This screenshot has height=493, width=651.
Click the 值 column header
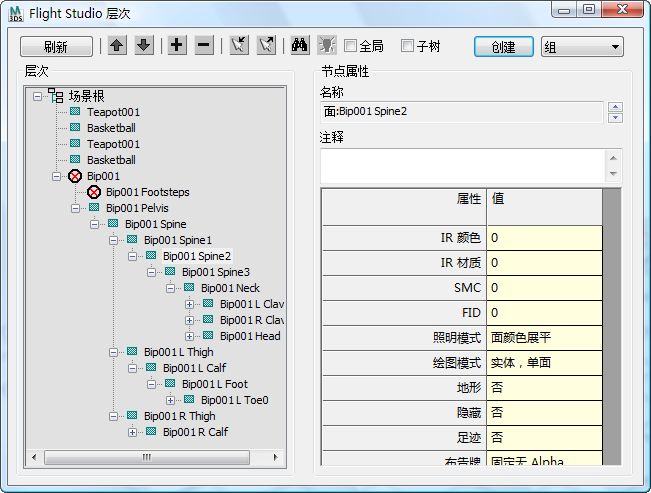(544, 207)
